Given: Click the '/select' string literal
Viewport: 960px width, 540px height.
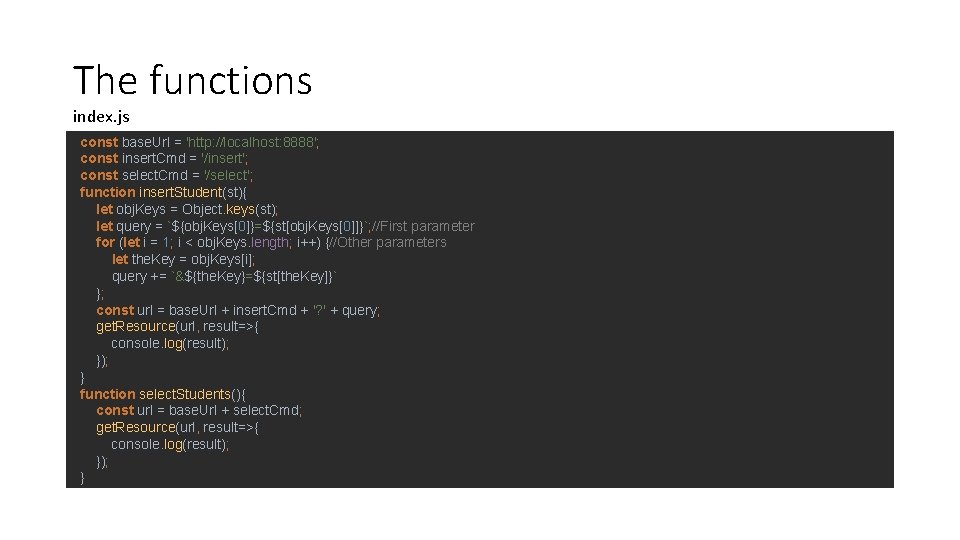Looking at the screenshot, I should pyautogui.click(x=229, y=175).
